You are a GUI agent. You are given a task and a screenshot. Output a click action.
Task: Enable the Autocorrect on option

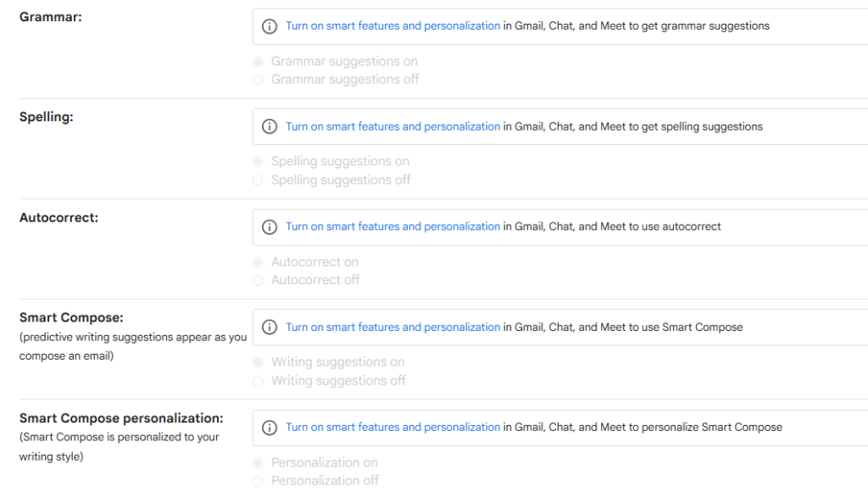pos(258,262)
